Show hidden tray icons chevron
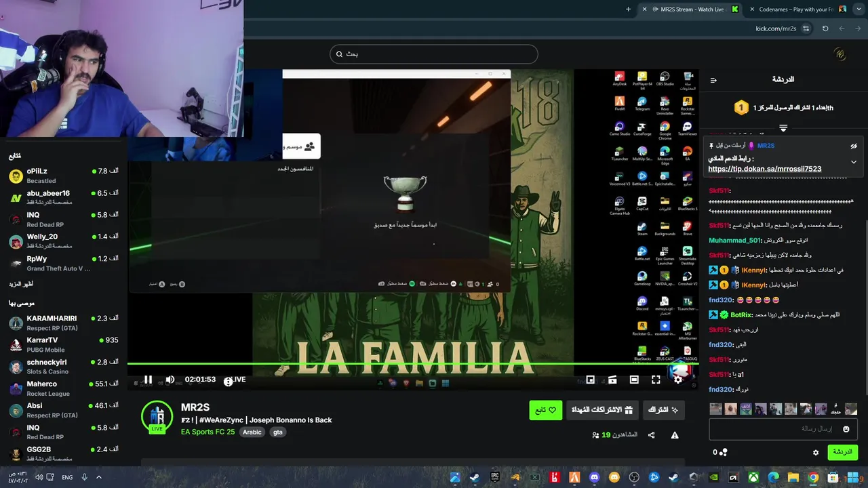Image resolution: width=868 pixels, height=488 pixels. [x=98, y=477]
